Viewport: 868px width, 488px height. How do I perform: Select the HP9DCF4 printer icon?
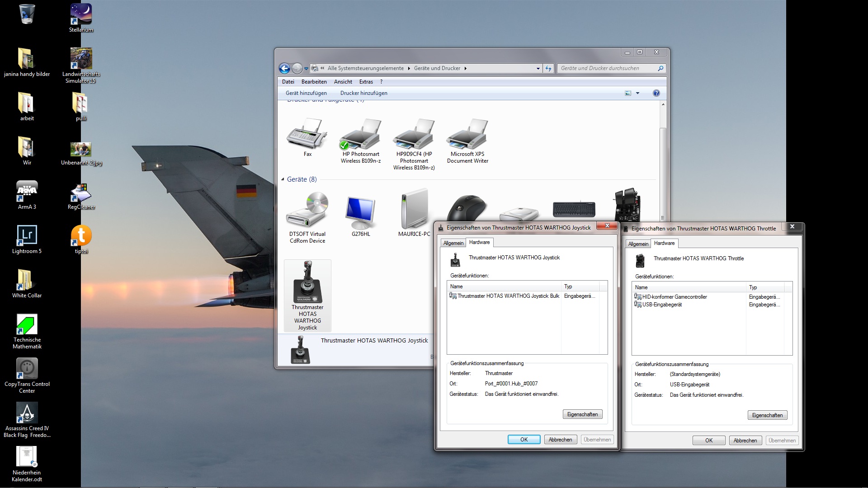pos(414,144)
